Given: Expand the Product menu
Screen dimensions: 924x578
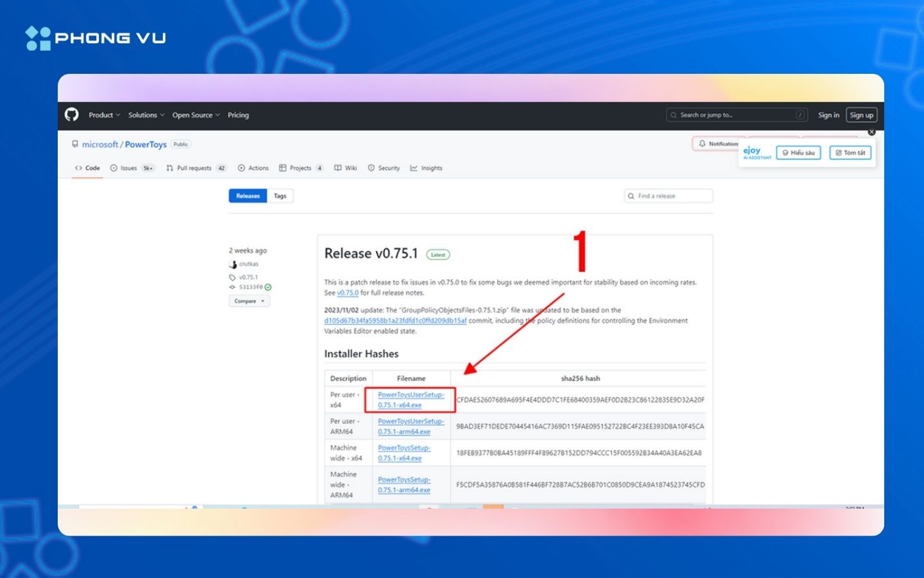Looking at the screenshot, I should 104,115.
